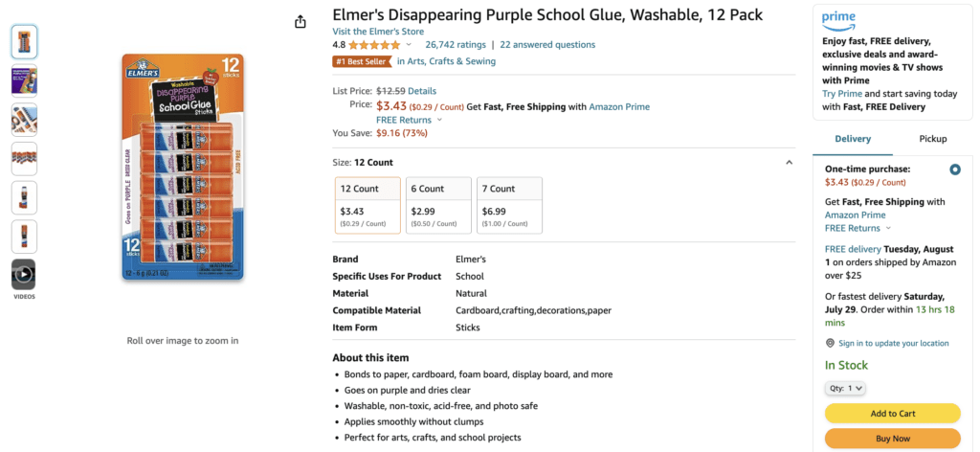Expand the rating breakdown chevron
Viewport: 980px width, 452px height.
tap(410, 45)
